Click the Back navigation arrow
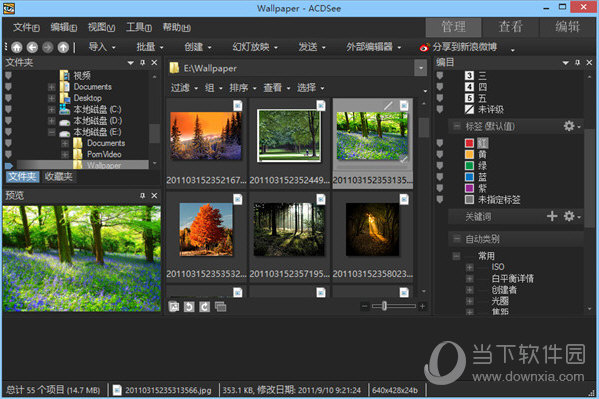 tap(32, 47)
